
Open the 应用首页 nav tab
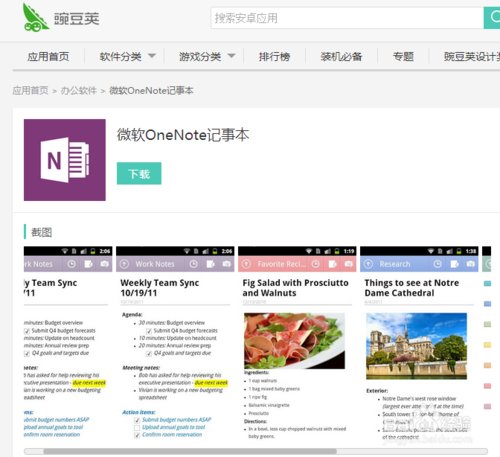pyautogui.click(x=48, y=57)
